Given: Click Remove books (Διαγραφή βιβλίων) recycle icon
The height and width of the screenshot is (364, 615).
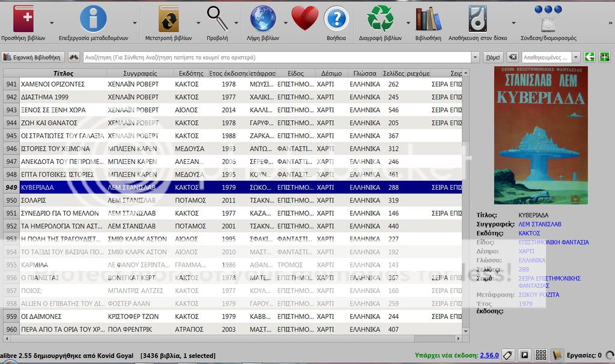Looking at the screenshot, I should coord(380,19).
